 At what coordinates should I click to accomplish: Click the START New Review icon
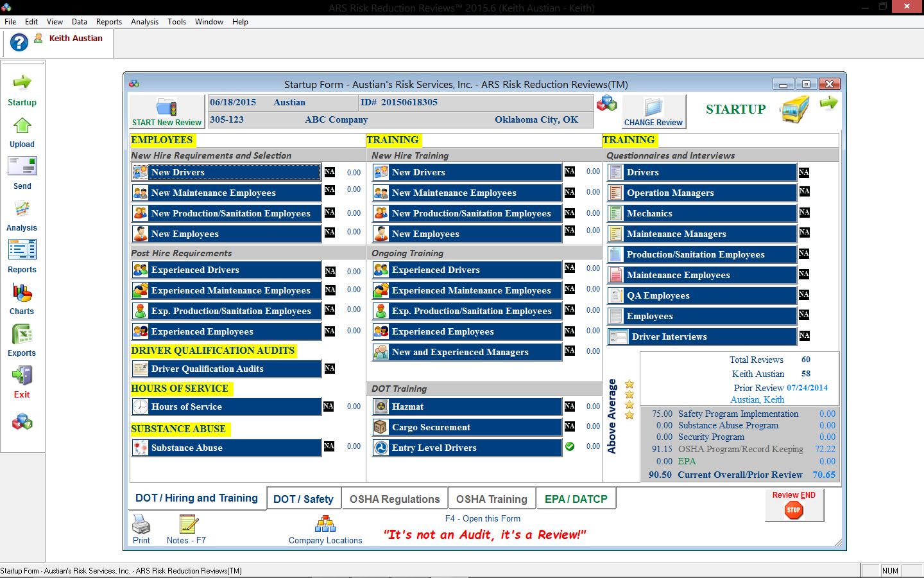pos(166,107)
